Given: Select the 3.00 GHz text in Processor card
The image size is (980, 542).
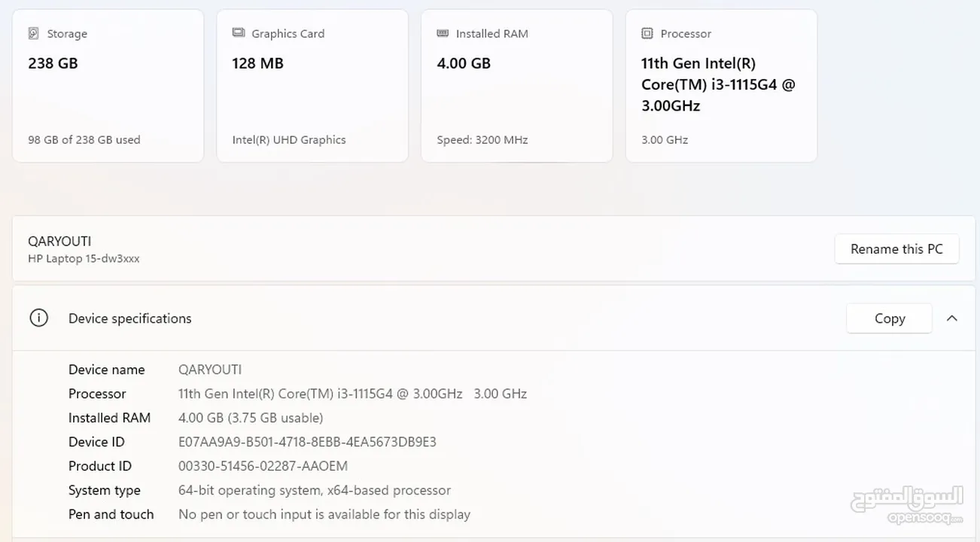Looking at the screenshot, I should click(665, 140).
